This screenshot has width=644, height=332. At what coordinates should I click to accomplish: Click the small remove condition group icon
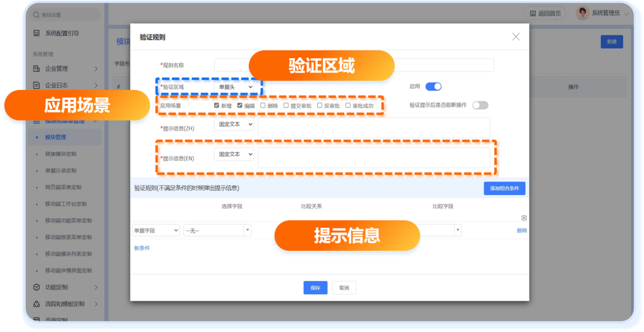(524, 218)
